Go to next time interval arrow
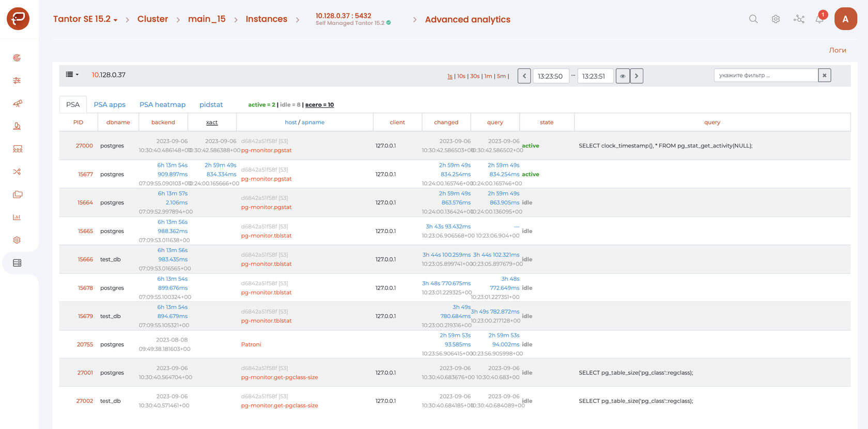 (x=637, y=76)
